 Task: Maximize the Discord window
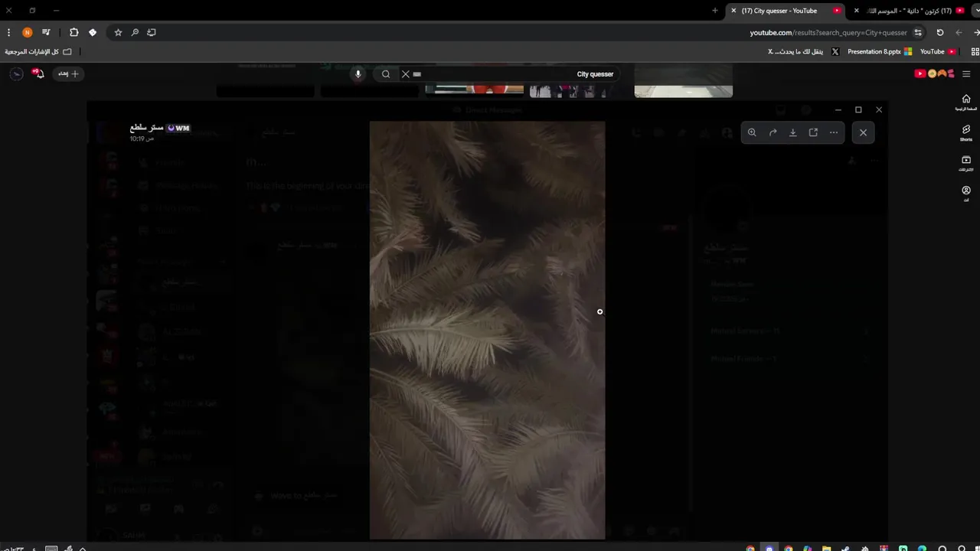858,110
